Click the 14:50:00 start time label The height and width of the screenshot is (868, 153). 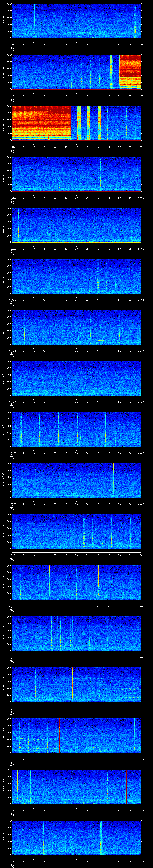[12, 249]
